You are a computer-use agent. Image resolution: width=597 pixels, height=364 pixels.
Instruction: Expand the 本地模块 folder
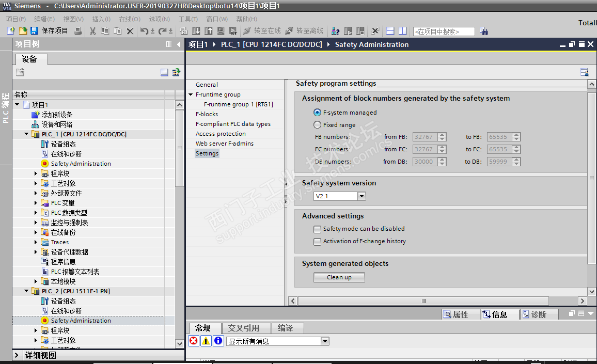point(36,281)
